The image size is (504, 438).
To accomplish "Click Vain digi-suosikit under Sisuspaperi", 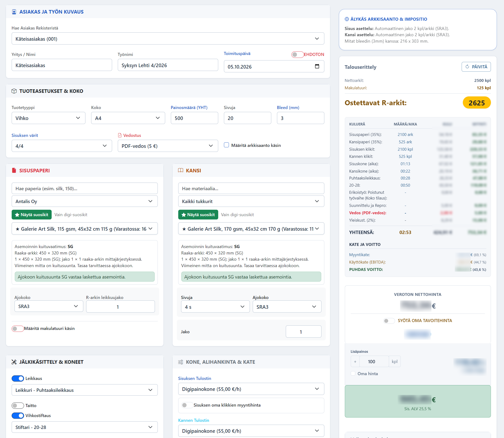I will point(71,215).
